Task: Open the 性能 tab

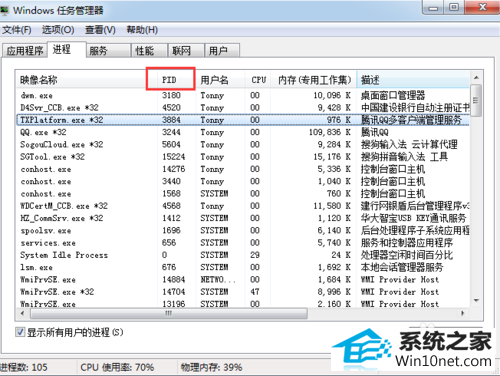Action: point(149,51)
